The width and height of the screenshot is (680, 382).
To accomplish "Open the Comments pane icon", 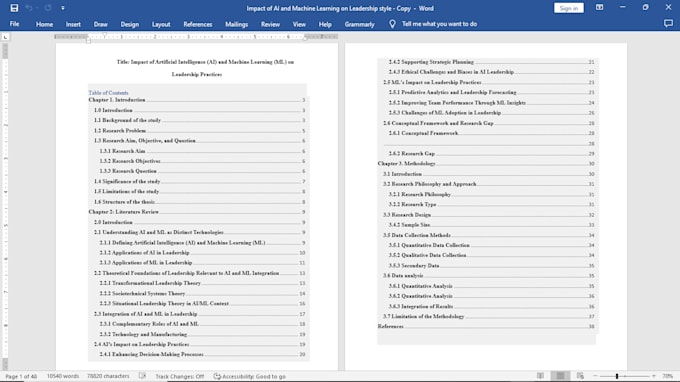I will click(x=668, y=24).
